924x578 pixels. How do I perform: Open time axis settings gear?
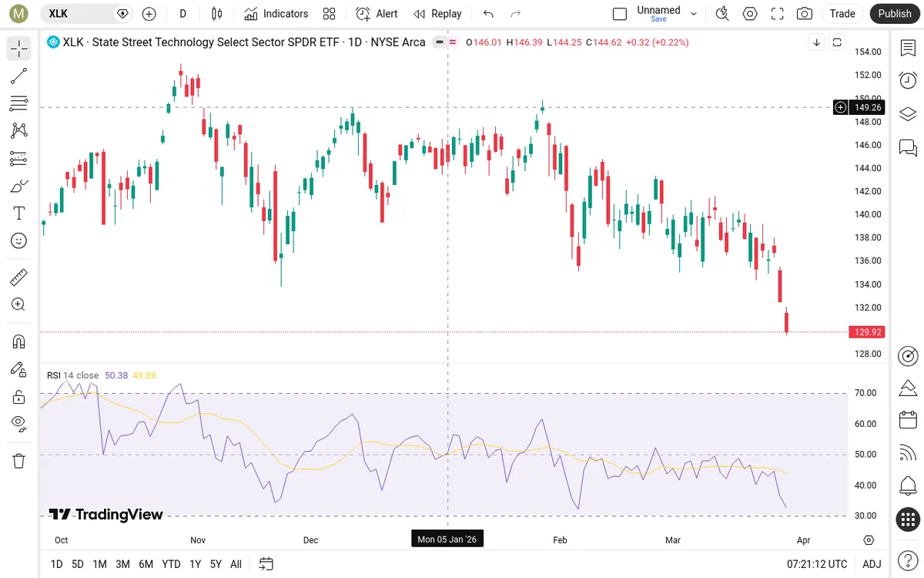pos(869,539)
